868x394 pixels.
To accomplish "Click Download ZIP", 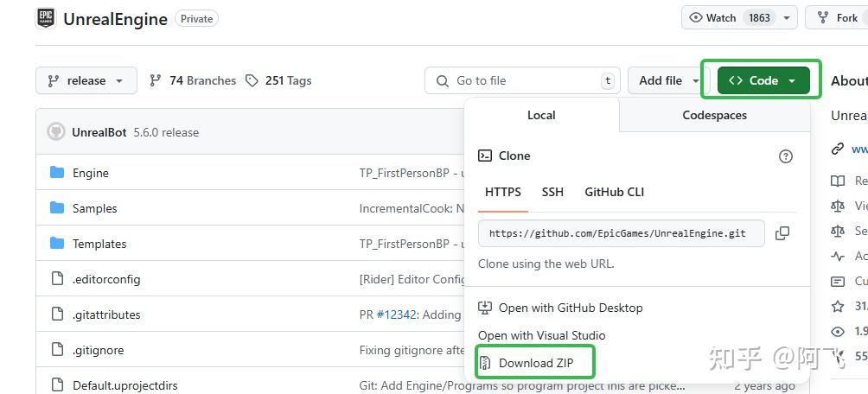I will [535, 363].
